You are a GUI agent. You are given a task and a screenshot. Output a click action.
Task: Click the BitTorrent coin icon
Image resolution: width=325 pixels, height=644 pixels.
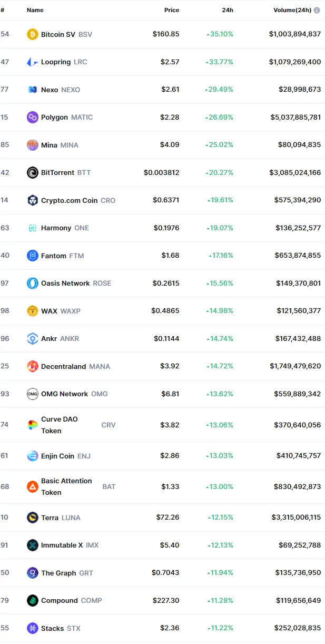[x=33, y=173]
